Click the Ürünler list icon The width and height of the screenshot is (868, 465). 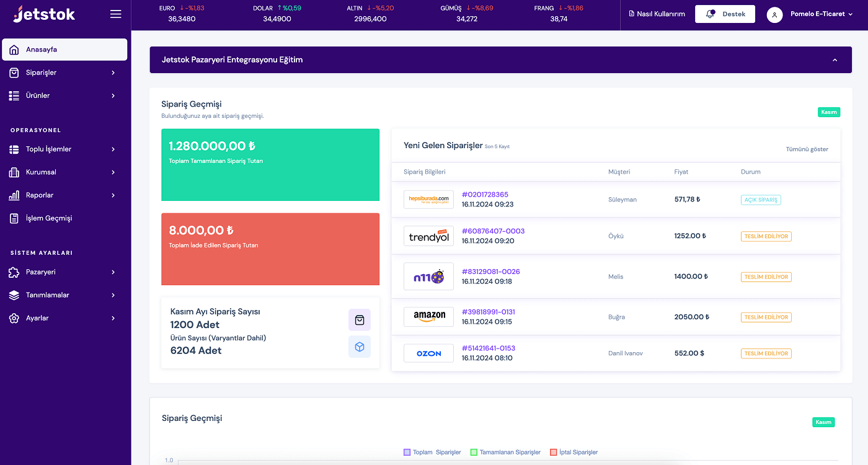click(x=14, y=95)
